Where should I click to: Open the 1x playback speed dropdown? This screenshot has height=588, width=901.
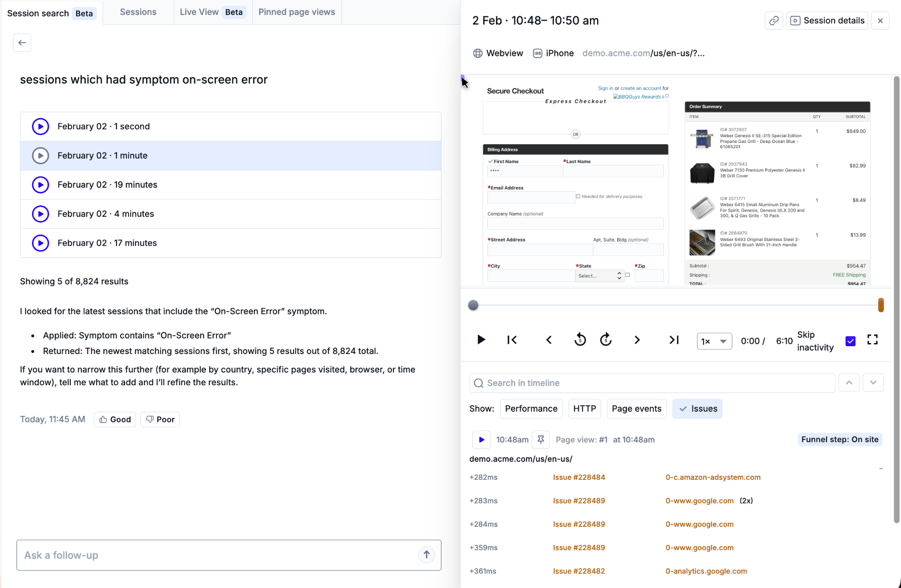pyautogui.click(x=714, y=341)
